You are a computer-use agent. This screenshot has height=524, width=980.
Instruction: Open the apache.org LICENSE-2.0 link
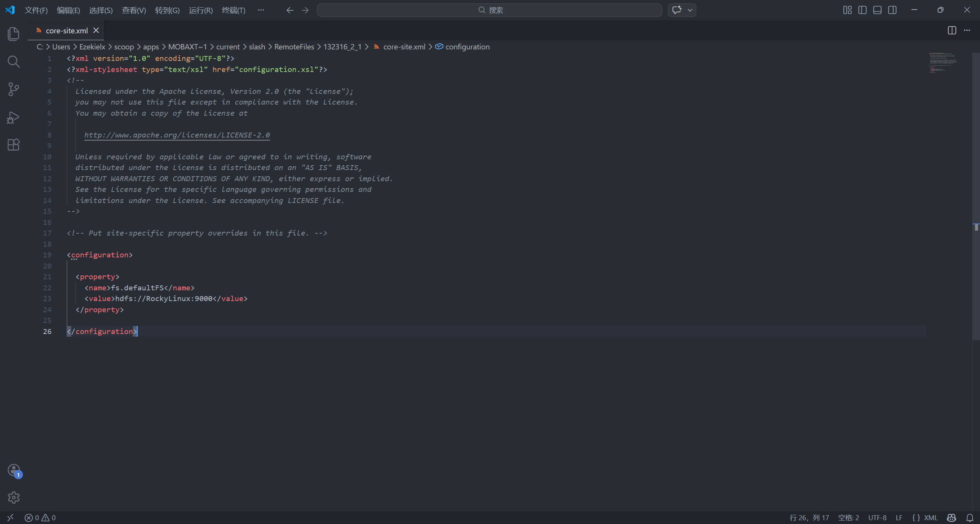click(x=177, y=135)
